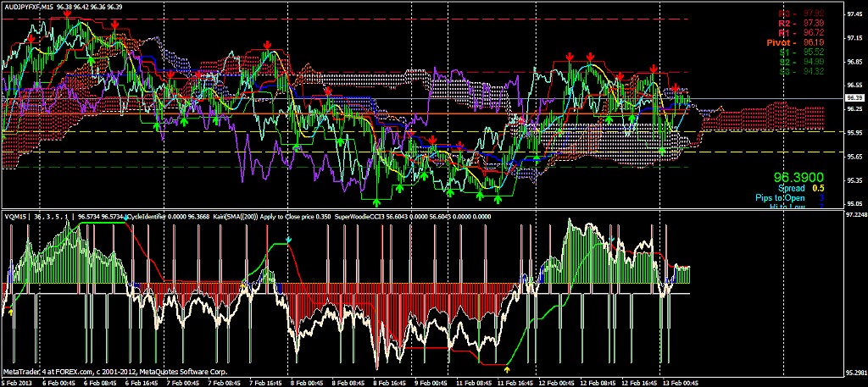868x387 pixels.
Task: Click the MetaTrader FOREX.com copyright text
Action: coord(115,372)
